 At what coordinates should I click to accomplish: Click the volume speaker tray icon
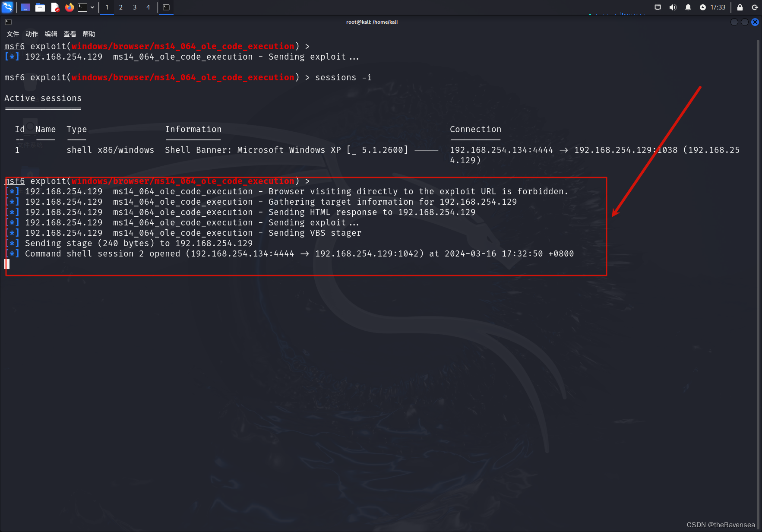(x=673, y=7)
